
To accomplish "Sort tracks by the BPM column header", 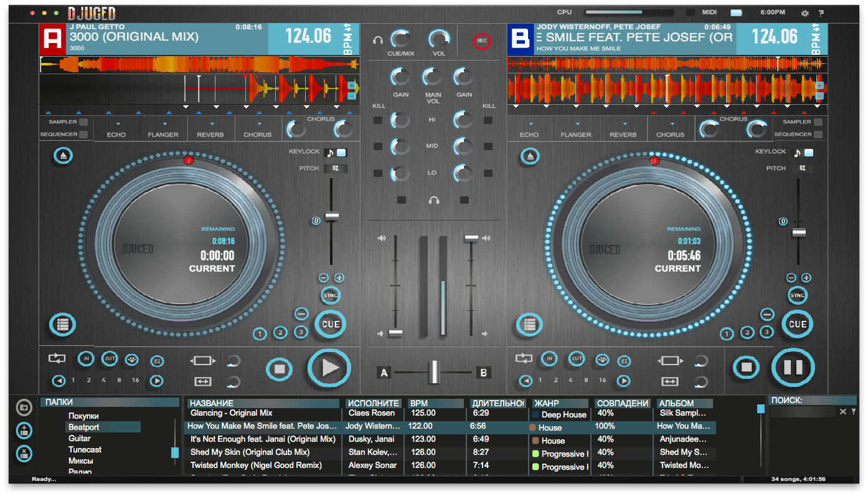I will [x=436, y=403].
